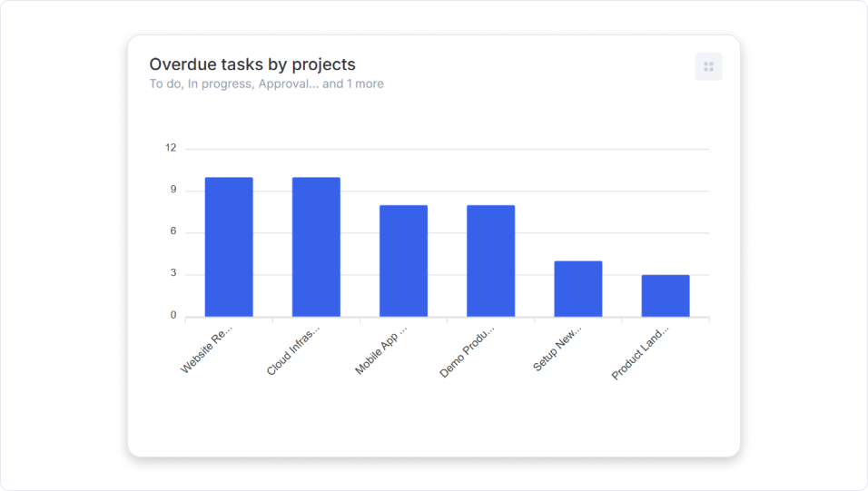The image size is (868, 491).
Task: Select the Setup New... project bar
Action: point(577,289)
